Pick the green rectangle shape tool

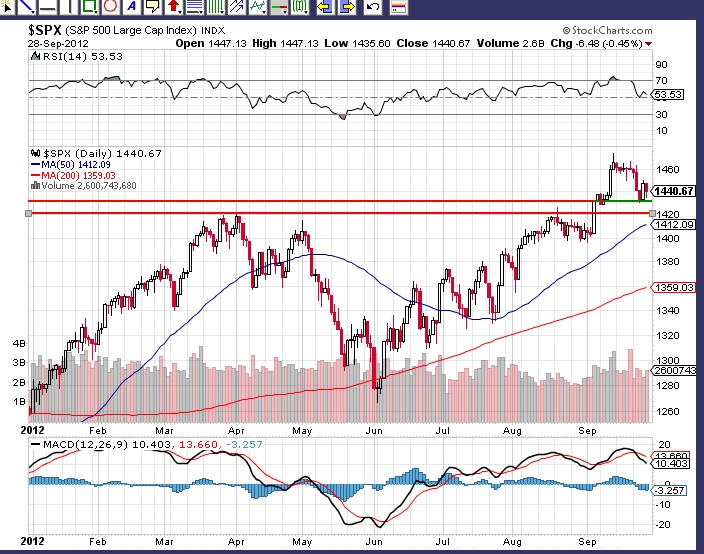click(x=89, y=7)
